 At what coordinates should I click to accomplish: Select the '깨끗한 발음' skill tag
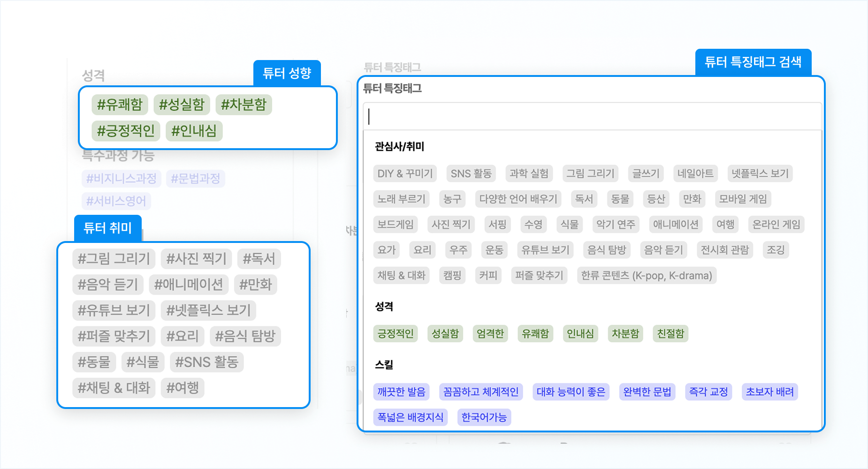pyautogui.click(x=401, y=392)
